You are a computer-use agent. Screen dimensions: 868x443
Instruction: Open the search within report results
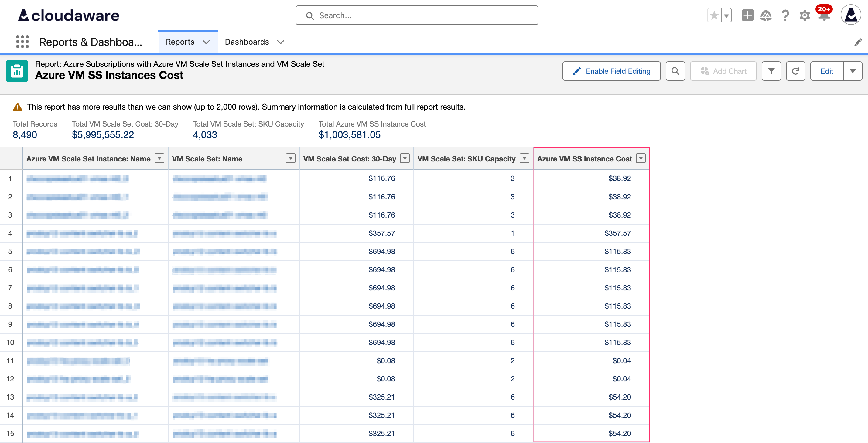click(675, 71)
